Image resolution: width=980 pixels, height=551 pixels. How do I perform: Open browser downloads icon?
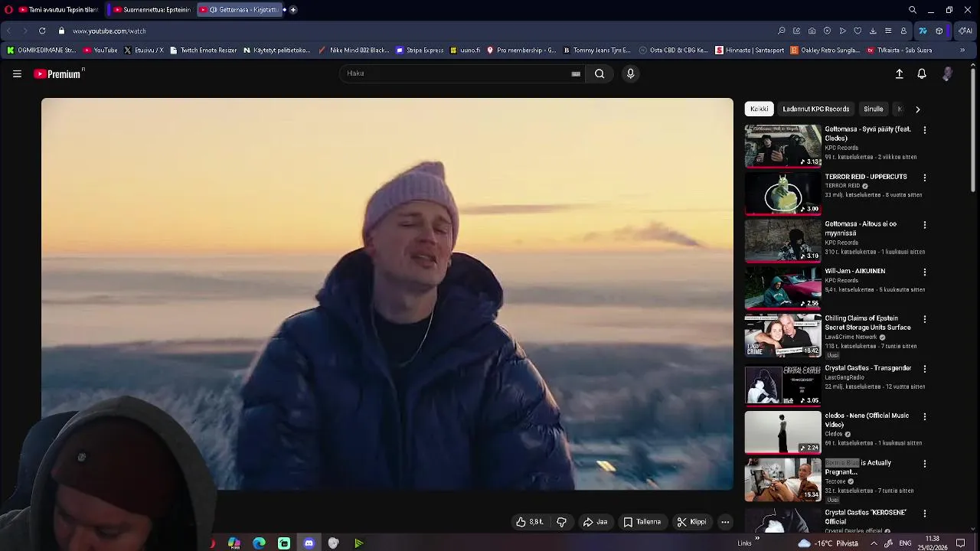tap(873, 31)
